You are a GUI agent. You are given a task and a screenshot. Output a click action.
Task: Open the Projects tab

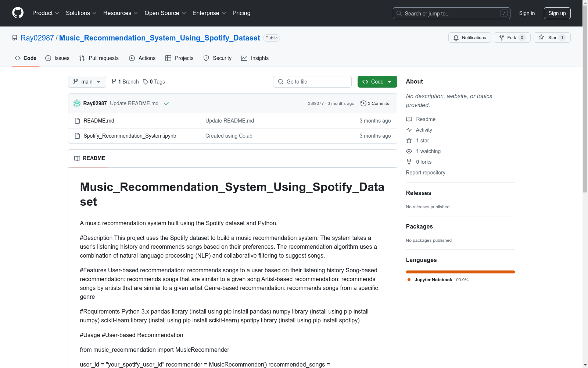(179, 58)
